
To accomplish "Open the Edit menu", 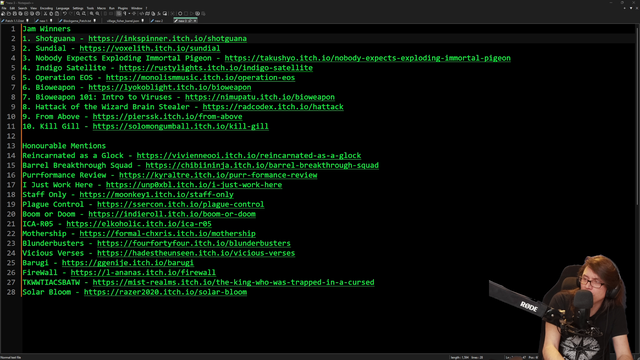I will point(12,8).
